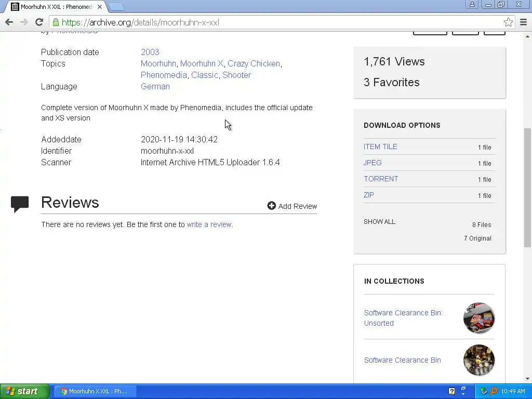Click the page vertical scrollbar thumb
This screenshot has height=399, width=532.
coord(527,187)
